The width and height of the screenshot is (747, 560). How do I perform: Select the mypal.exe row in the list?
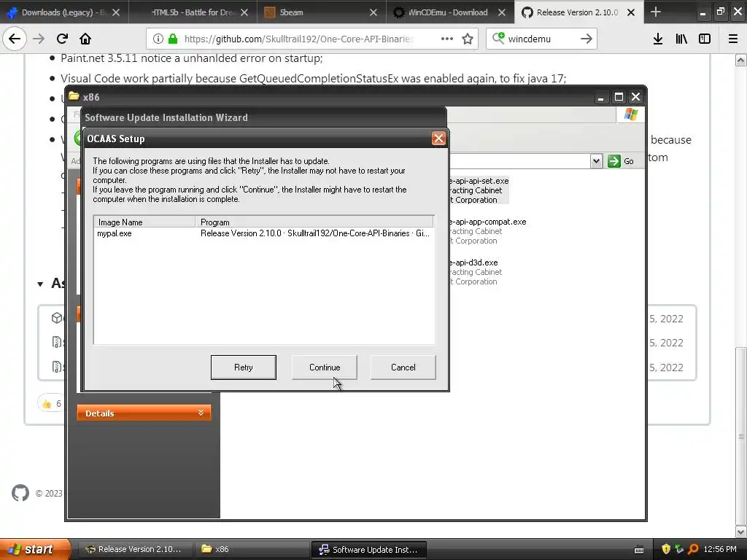[264, 233]
